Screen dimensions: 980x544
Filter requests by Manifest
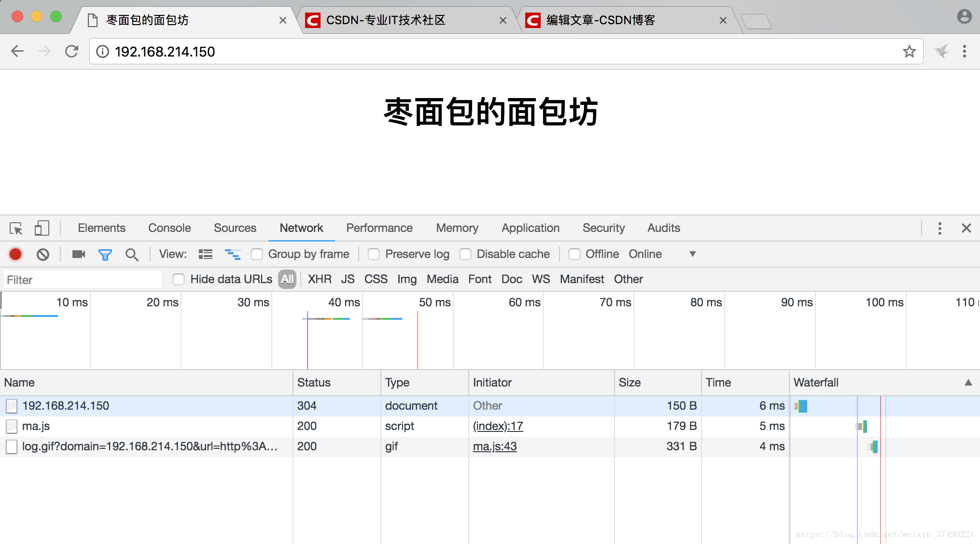(582, 279)
